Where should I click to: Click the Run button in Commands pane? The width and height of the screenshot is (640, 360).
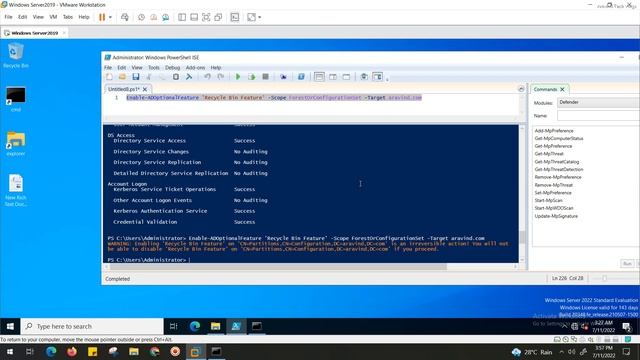click(627, 264)
